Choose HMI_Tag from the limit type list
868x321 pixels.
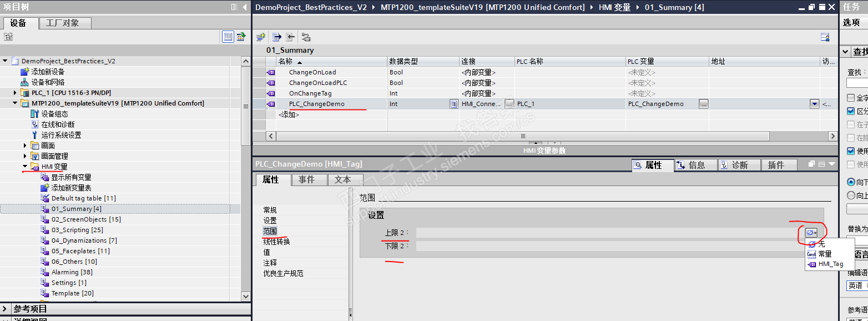click(830, 264)
